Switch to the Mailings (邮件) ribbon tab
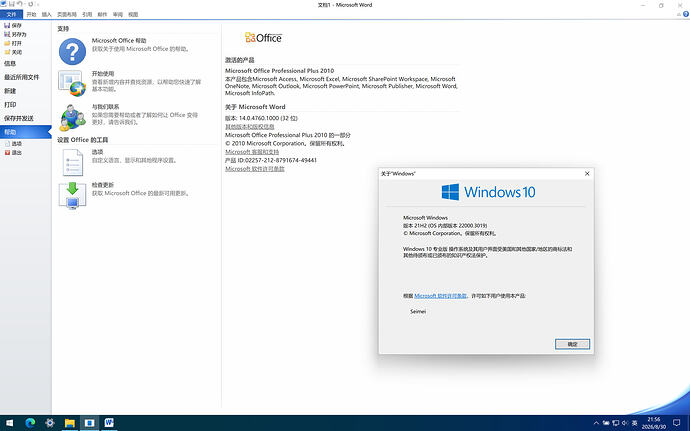Screen dimensions: 690x431 [103, 15]
